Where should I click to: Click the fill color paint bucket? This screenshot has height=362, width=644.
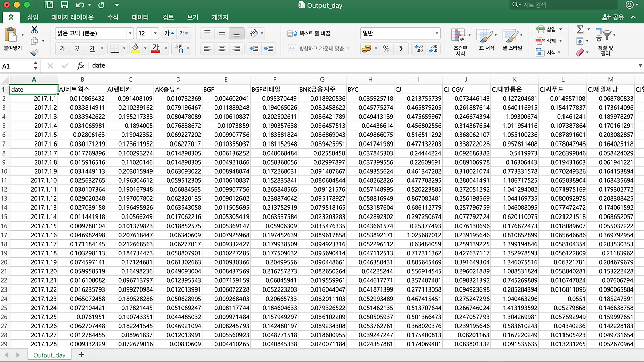[135, 48]
